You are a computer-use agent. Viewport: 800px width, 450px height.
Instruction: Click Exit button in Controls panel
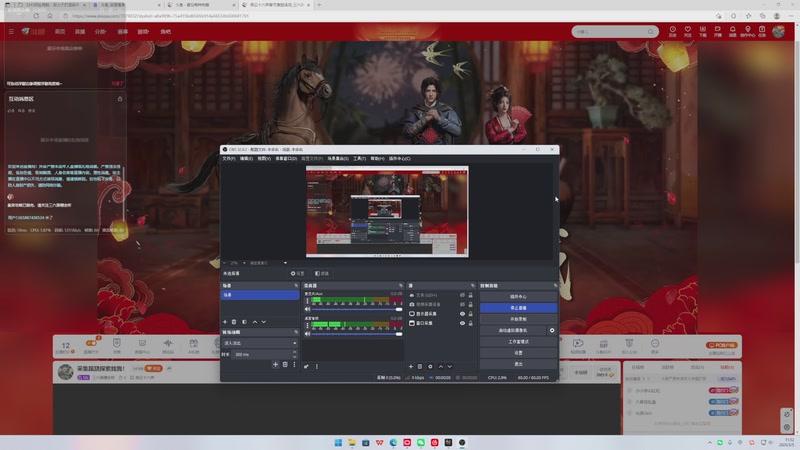[518, 364]
